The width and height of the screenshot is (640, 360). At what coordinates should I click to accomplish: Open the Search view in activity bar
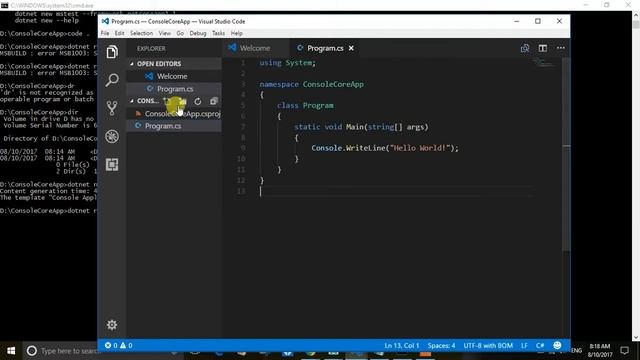(112, 80)
